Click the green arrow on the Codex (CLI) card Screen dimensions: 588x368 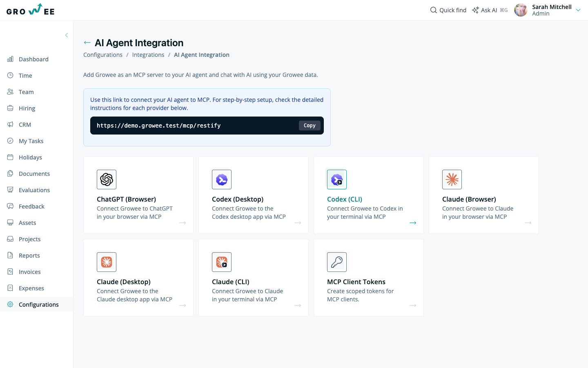pos(413,223)
